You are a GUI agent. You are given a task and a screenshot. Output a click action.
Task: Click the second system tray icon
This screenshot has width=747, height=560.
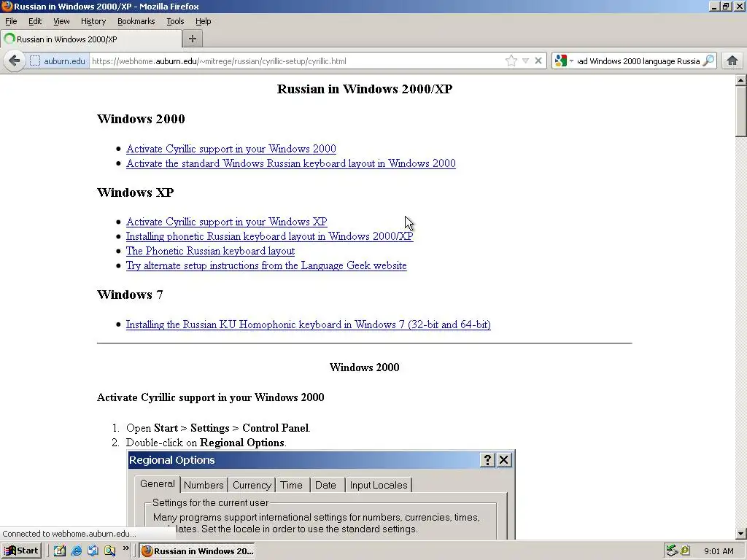(x=685, y=551)
